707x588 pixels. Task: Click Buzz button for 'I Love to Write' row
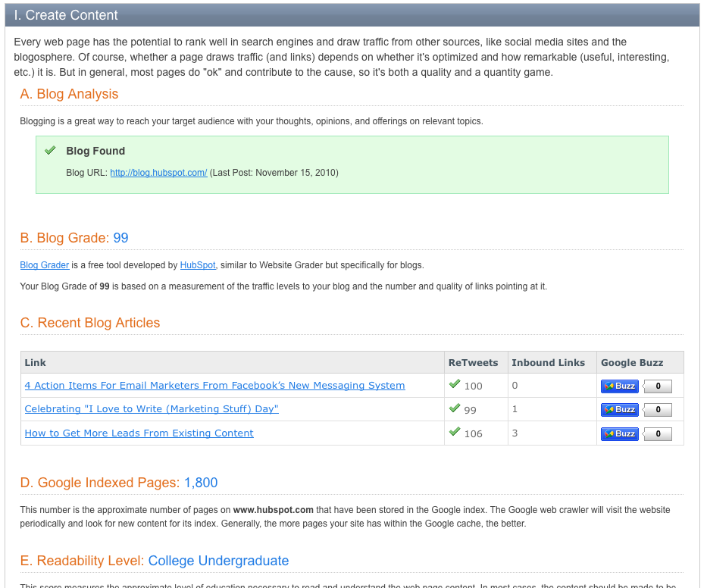pyautogui.click(x=620, y=409)
